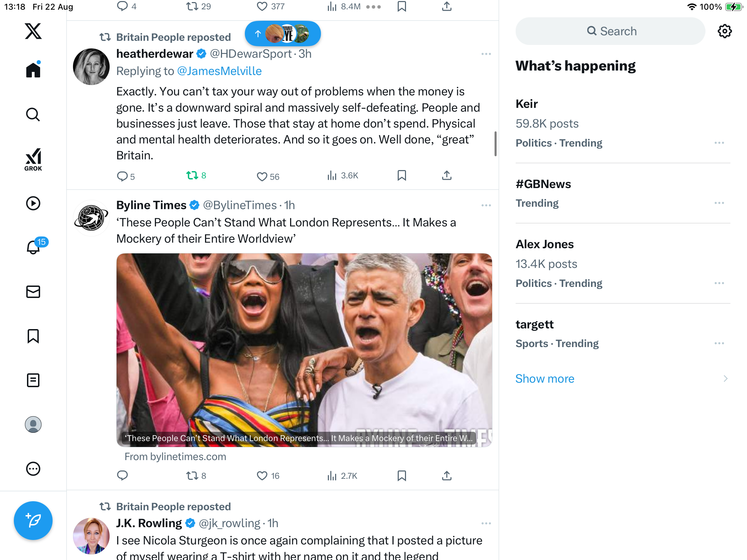Screen dimensions: 747x560
Task: Open more options for Byline Times post
Action: (486, 205)
